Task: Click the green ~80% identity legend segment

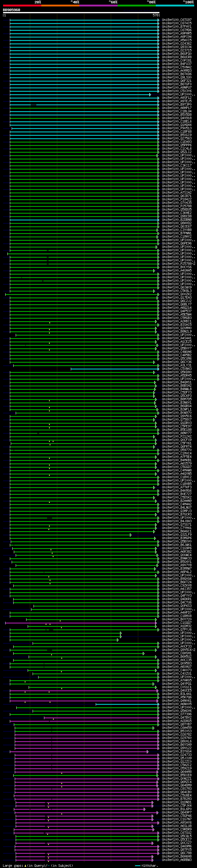Action: (x=137, y=6)
